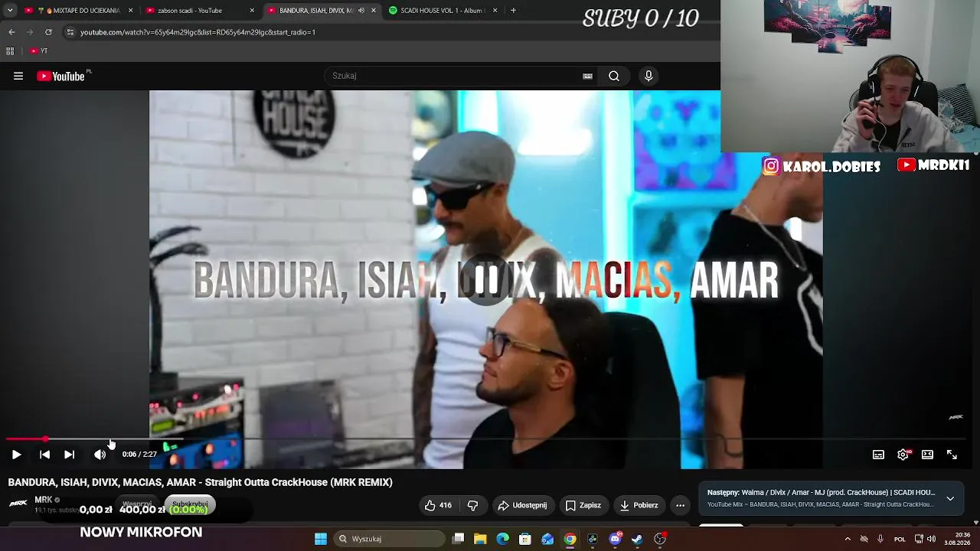Close the zabson scadi tab
Viewport: 980px width, 551px height.
(252, 11)
